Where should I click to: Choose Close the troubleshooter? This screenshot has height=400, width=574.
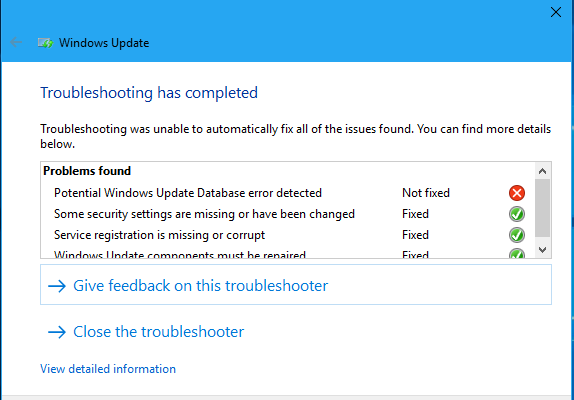pos(158,332)
